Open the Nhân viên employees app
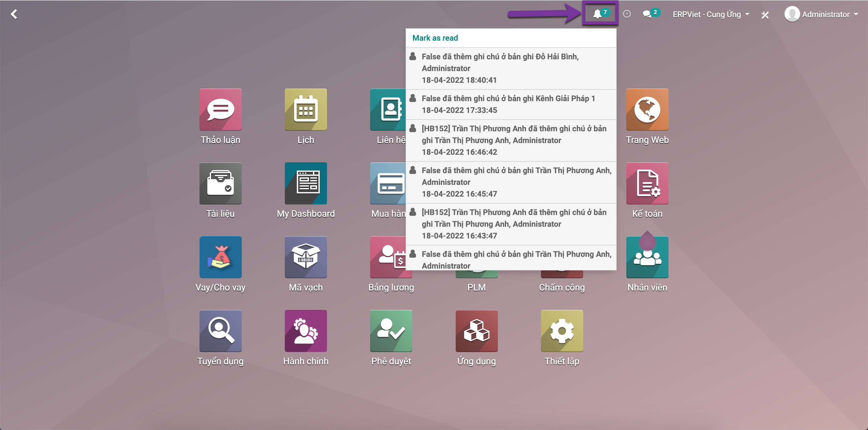The image size is (868, 430). [x=647, y=257]
